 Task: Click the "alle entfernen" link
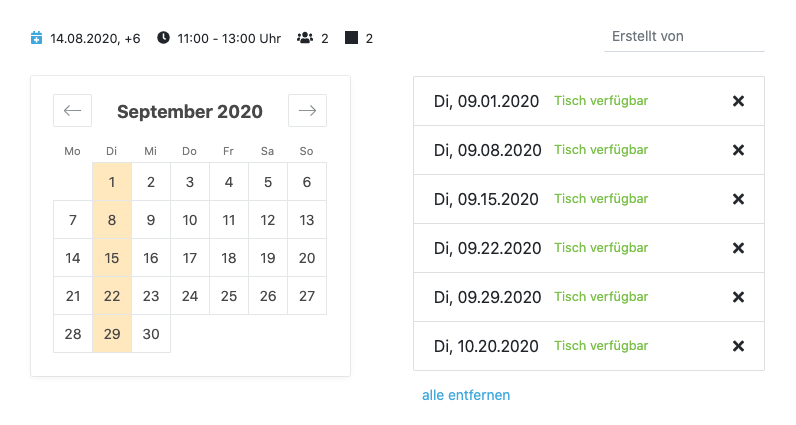466,395
